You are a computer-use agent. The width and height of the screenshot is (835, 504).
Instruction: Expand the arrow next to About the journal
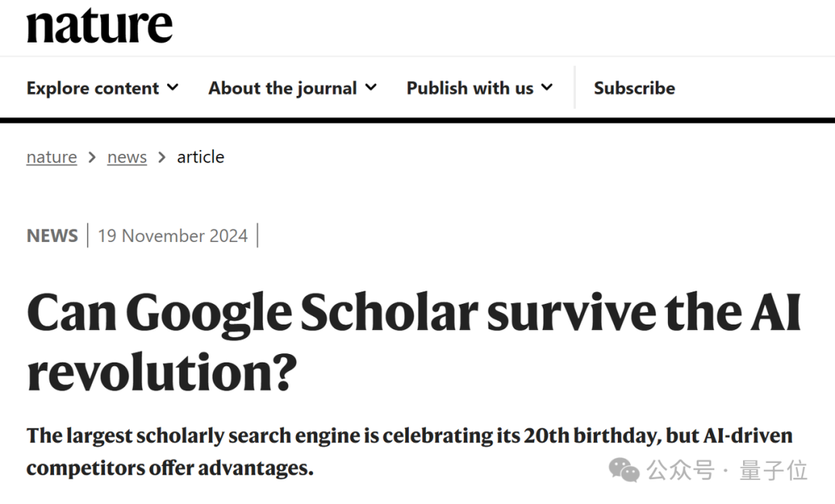(x=371, y=87)
